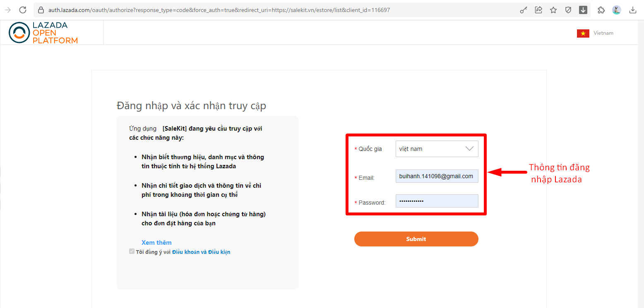Focus the Password field
644x308 pixels.
[x=437, y=201]
